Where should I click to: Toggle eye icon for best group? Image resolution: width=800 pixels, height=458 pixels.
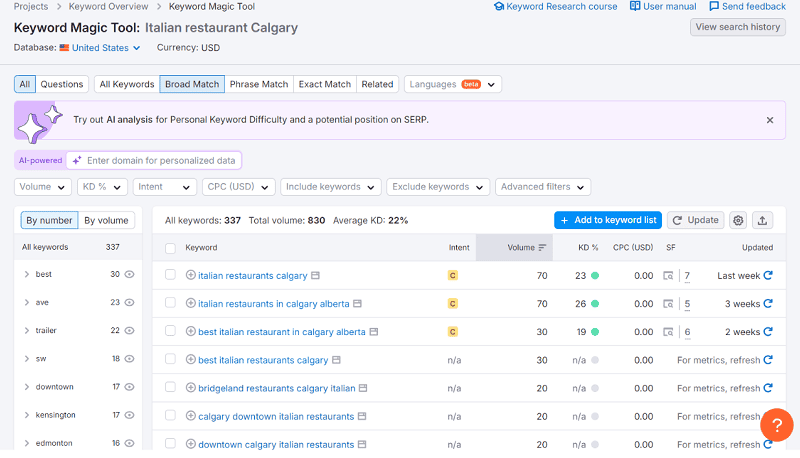point(130,274)
